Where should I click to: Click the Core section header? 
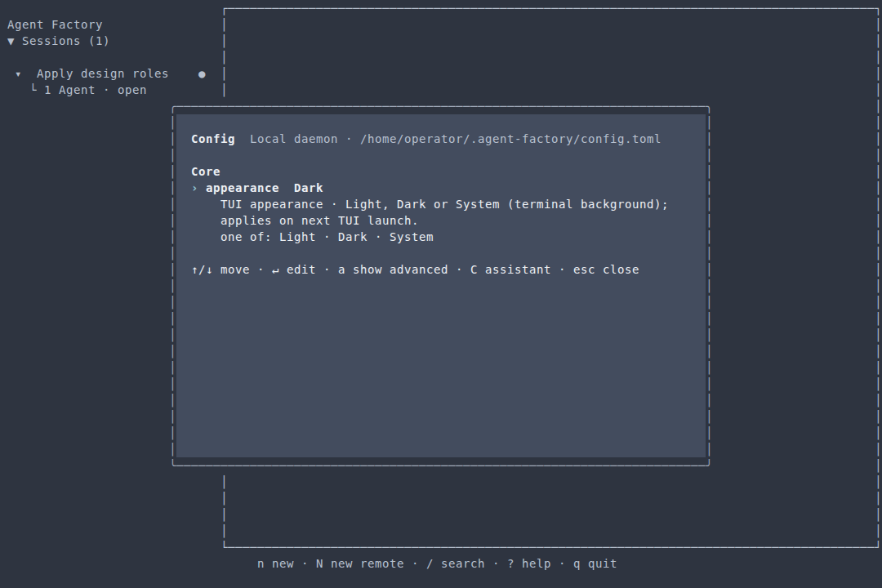[205, 171]
